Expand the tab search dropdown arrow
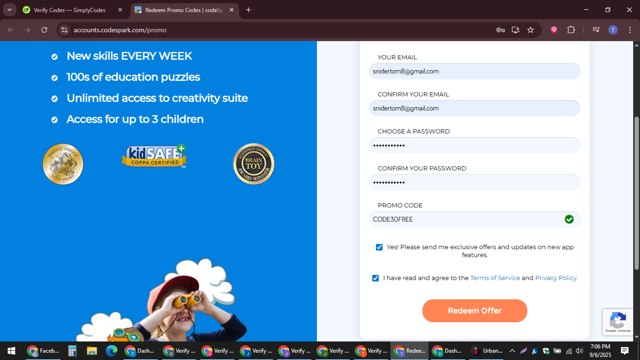The image size is (640, 360). (9, 10)
